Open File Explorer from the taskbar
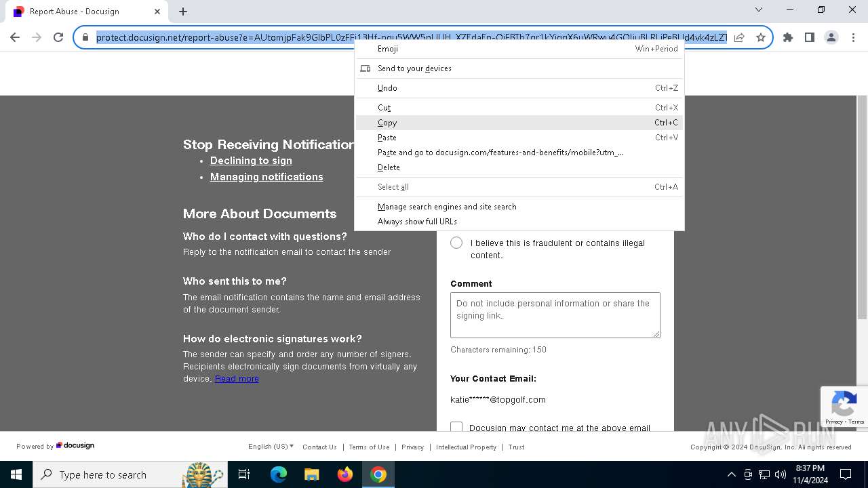 [312, 474]
